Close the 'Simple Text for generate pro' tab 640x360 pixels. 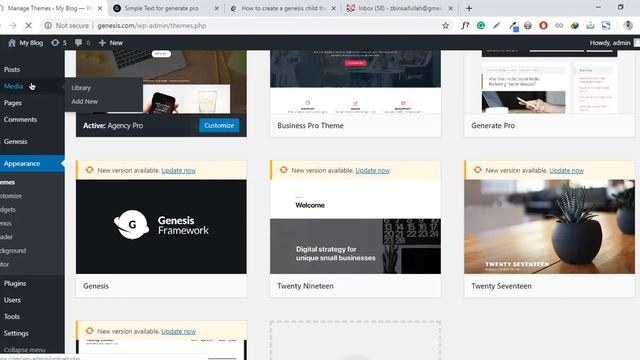(216, 8)
